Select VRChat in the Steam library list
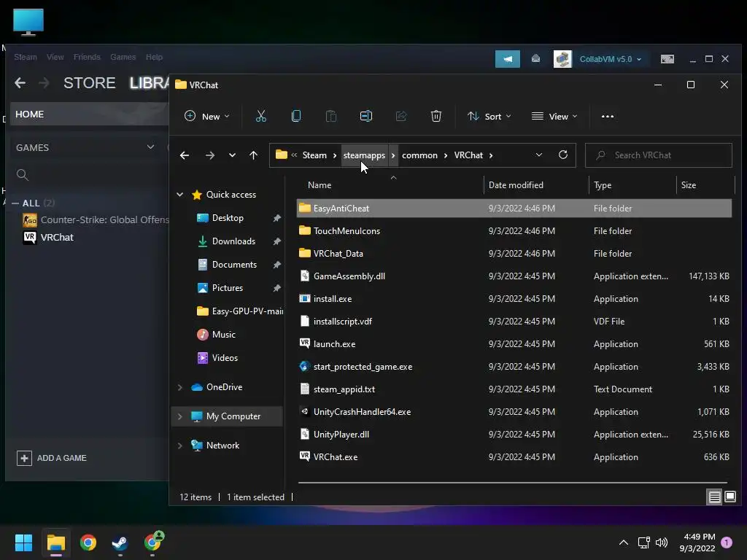This screenshot has height=560, width=747. [48, 237]
